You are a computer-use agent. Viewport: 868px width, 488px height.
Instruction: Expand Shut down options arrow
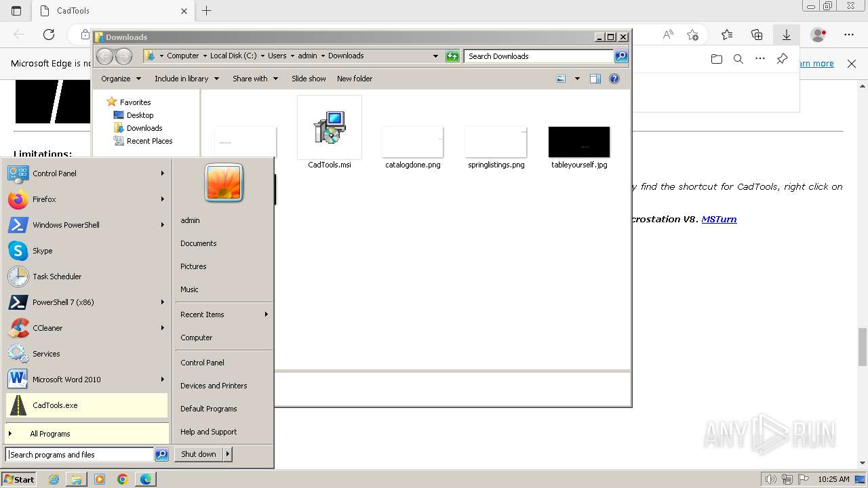tap(228, 454)
